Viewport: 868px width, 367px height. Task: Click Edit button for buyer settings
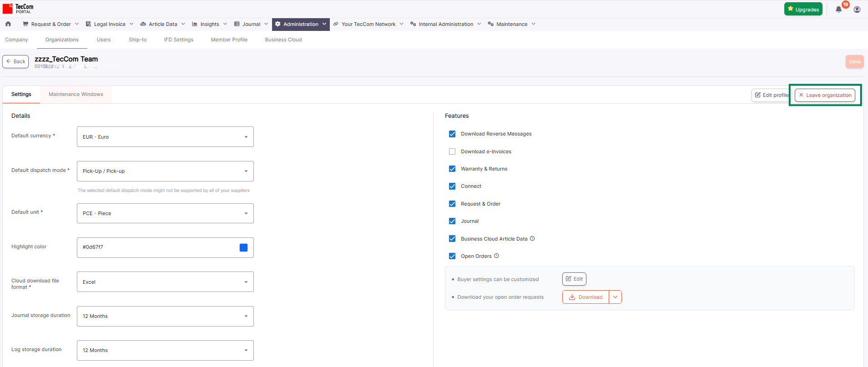point(574,279)
